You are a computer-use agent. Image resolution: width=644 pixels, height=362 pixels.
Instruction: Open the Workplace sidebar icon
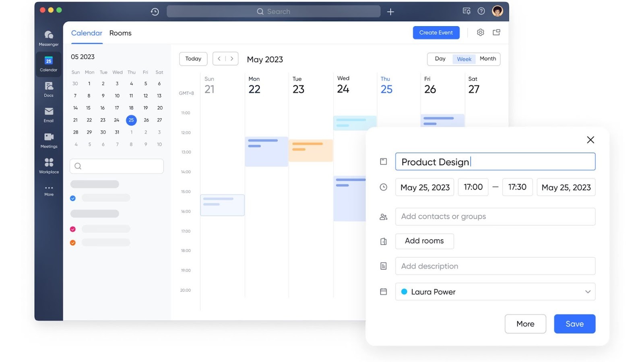(48, 165)
